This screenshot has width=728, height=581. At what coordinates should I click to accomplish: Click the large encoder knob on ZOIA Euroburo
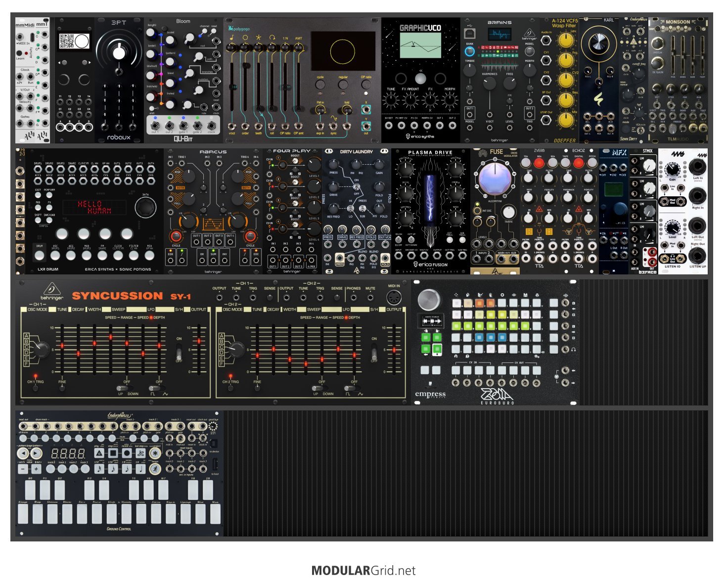coord(428,299)
